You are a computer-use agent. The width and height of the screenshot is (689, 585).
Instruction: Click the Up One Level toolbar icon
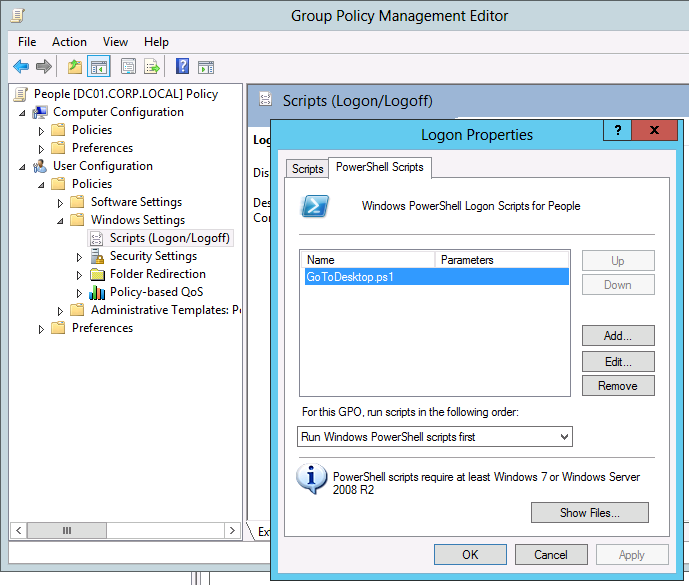[75, 67]
